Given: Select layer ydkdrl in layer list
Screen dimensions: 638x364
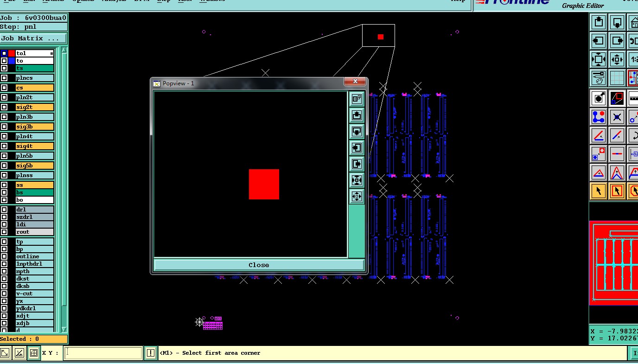Looking at the screenshot, I should (35, 308).
